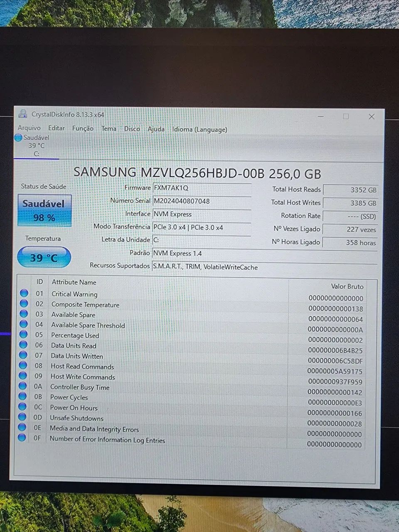Image resolution: width=399 pixels, height=532 pixels.
Task: Click the blue indicator beside Available Spare
Action: point(24,314)
